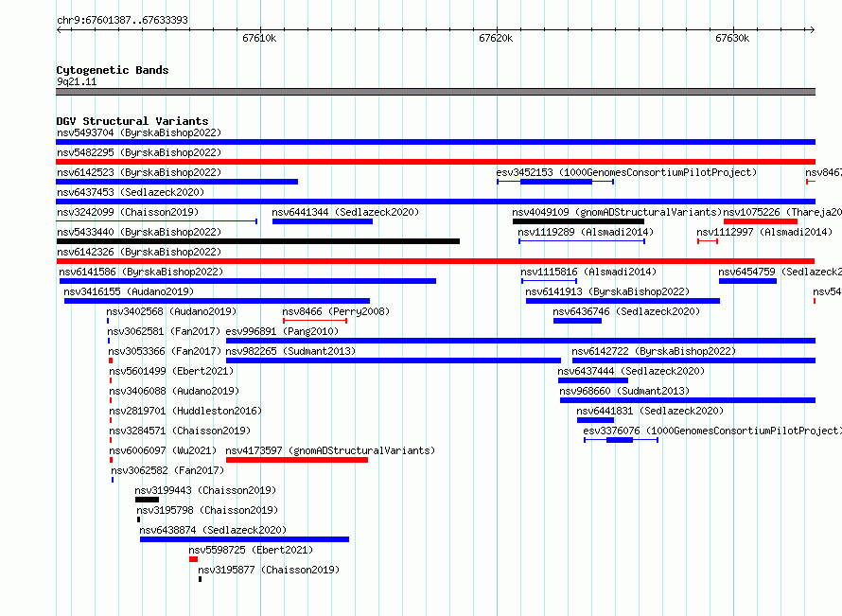Open the nsv6142523 (ByrskaBishop2022) variant

click(x=139, y=172)
